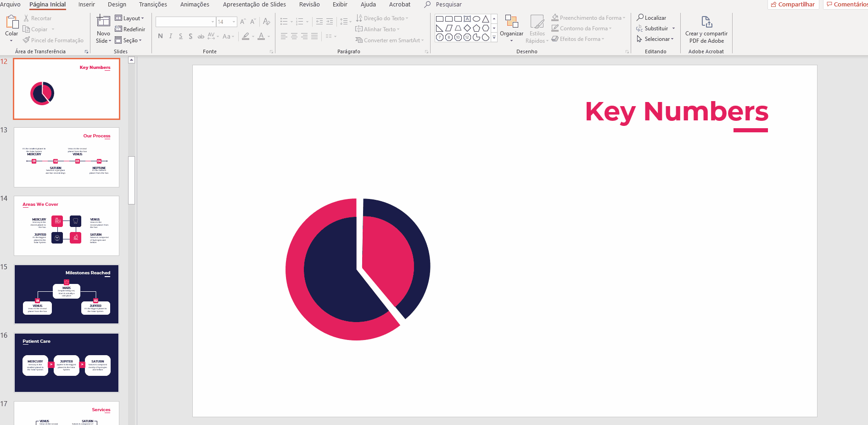Click the Substituir replace icon
The height and width of the screenshot is (425, 868).
point(639,28)
